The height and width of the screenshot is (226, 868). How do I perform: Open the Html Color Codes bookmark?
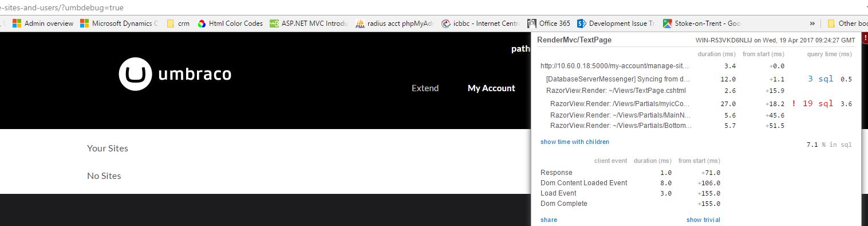tap(230, 24)
